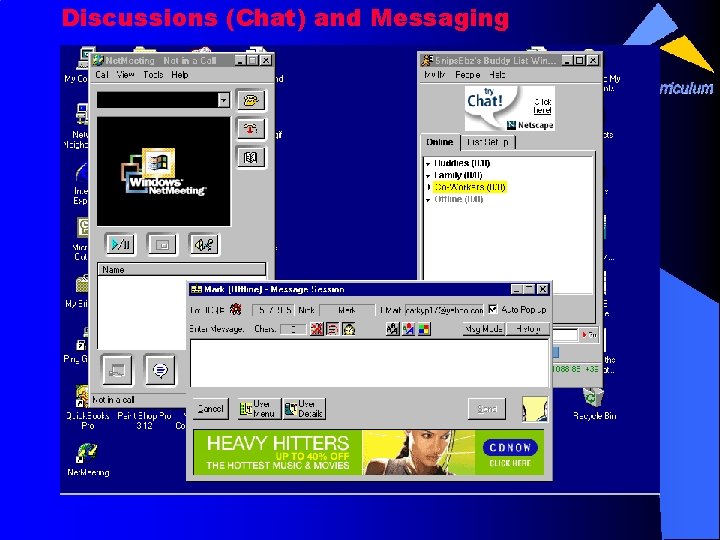
Task: Click the Chars counter field
Action: 293,329
